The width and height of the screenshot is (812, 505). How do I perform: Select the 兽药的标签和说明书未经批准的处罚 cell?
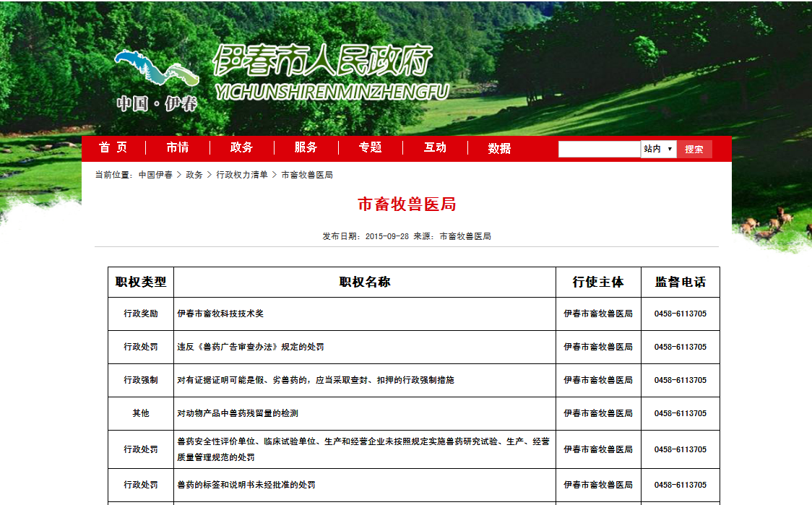coord(365,485)
